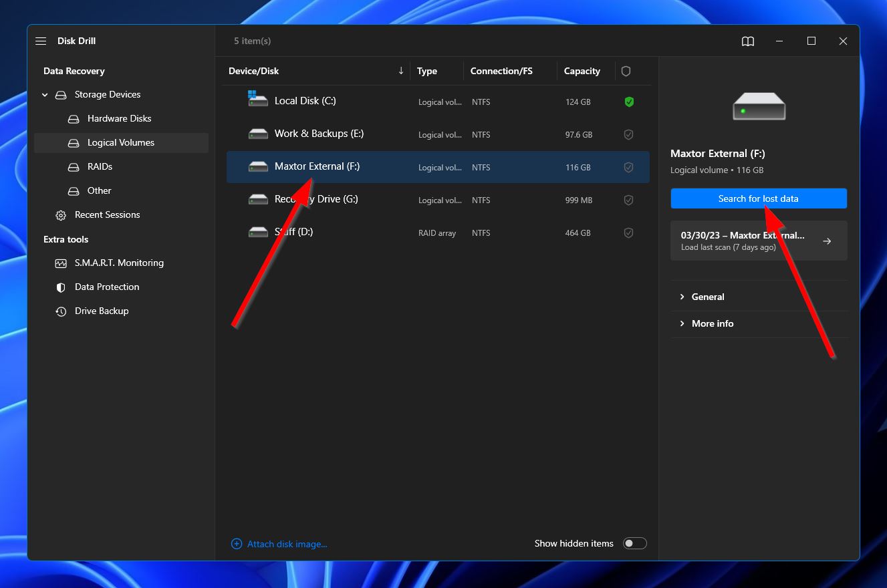Open Data Protection tool
The image size is (887, 588).
[x=121, y=287]
